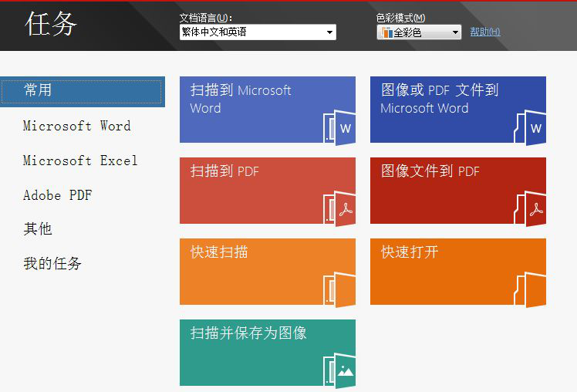Click the full color icon in 色彩模式 box
The height and width of the screenshot is (392, 577).
coord(386,32)
